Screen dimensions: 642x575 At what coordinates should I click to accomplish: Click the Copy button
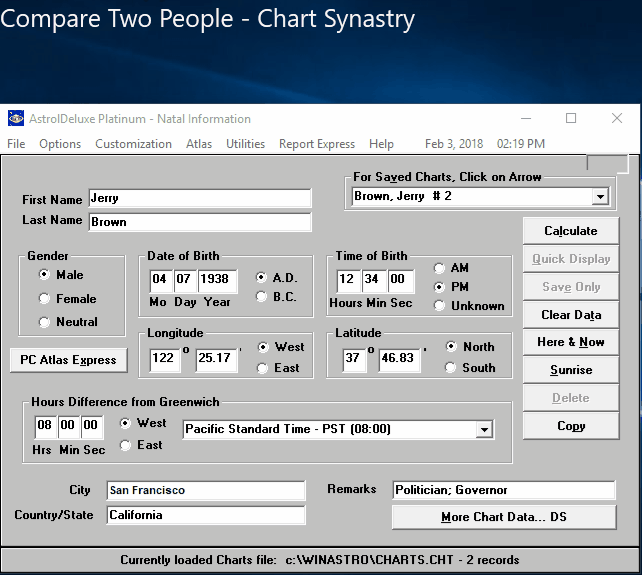570,426
